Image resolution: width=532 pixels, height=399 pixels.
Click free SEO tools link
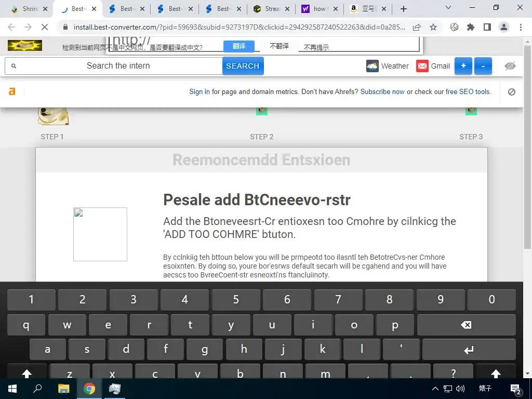tap(468, 91)
